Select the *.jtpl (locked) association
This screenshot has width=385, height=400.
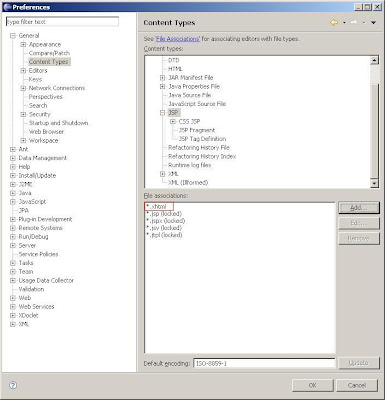click(x=164, y=235)
